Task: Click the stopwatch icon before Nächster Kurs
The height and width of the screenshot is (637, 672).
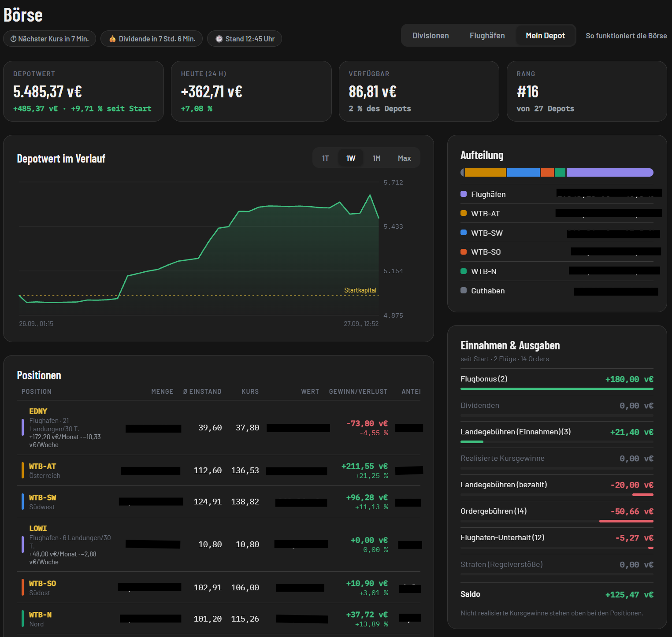Action: 14,39
